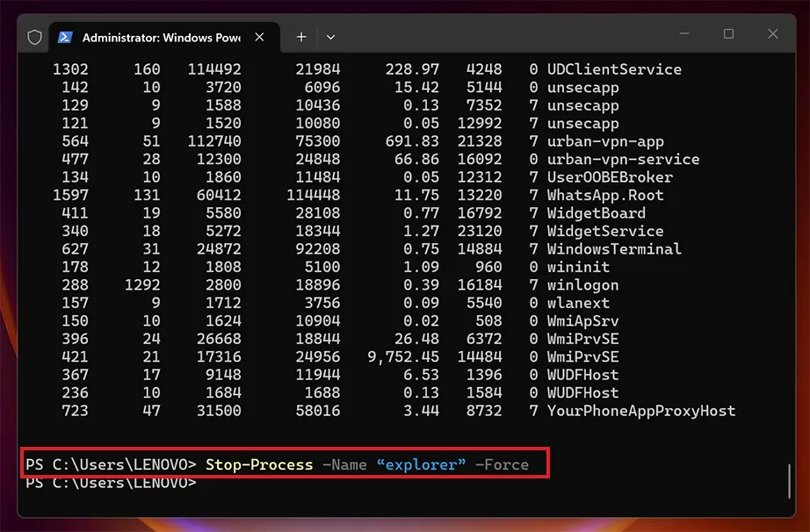Click the process ID 21328
Image resolution: width=810 pixels, height=532 pixels.
click(x=480, y=140)
